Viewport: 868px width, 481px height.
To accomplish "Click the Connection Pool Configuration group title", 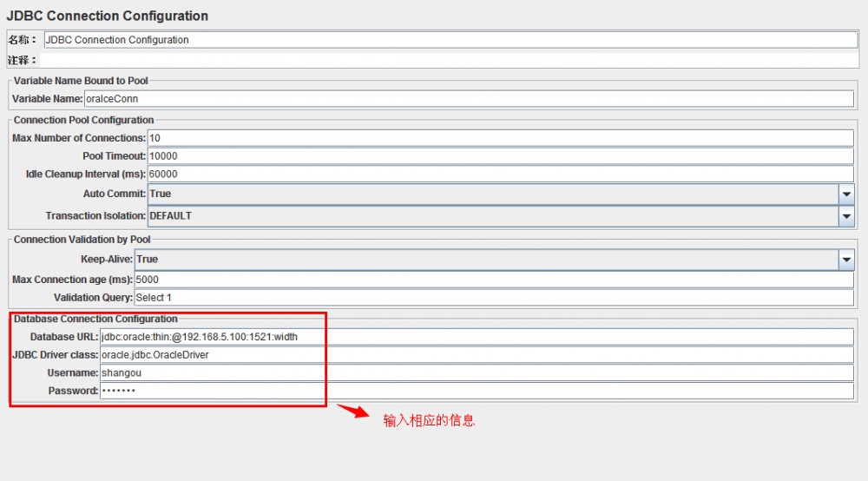I will 83,120.
